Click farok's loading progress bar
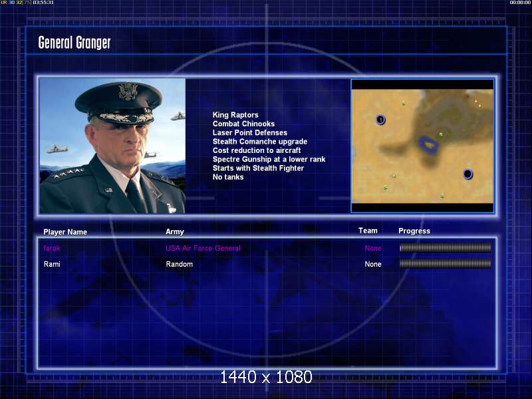 coord(445,248)
